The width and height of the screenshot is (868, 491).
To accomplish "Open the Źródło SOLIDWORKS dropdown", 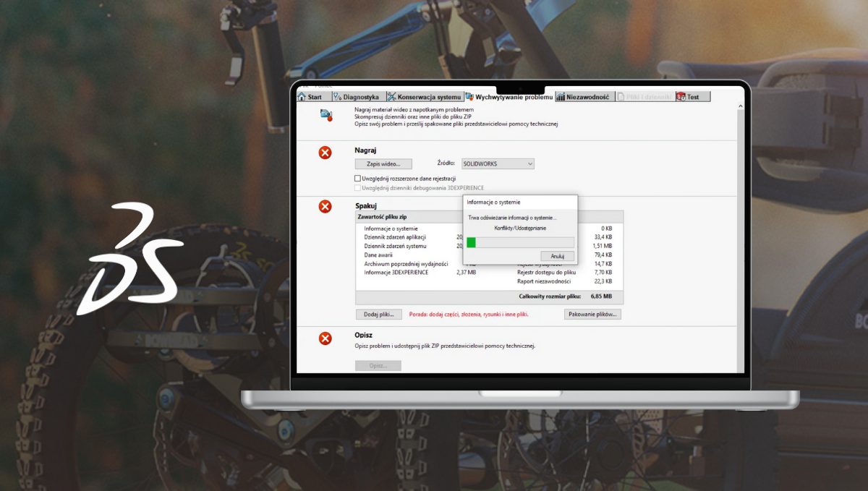I will click(498, 164).
